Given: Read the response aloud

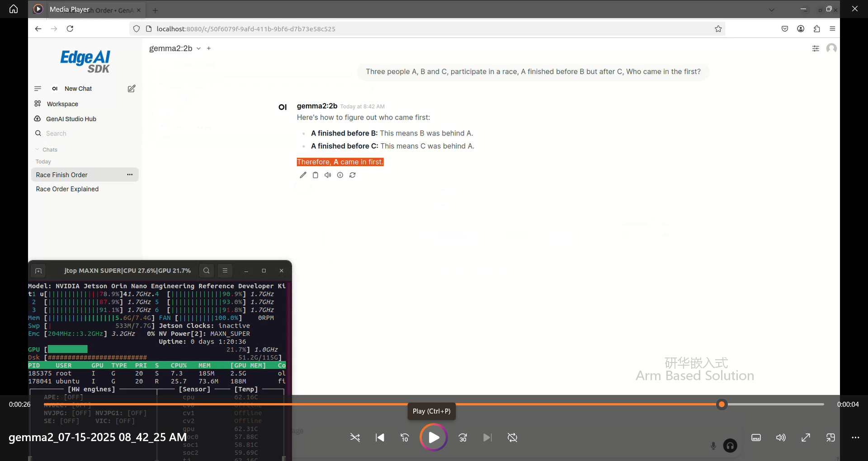Looking at the screenshot, I should click(328, 175).
